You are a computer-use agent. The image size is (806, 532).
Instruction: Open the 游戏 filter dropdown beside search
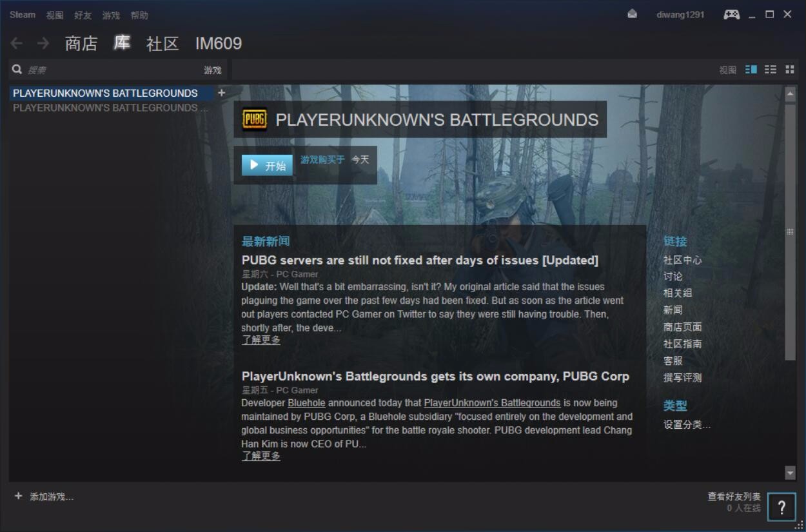[212, 70]
